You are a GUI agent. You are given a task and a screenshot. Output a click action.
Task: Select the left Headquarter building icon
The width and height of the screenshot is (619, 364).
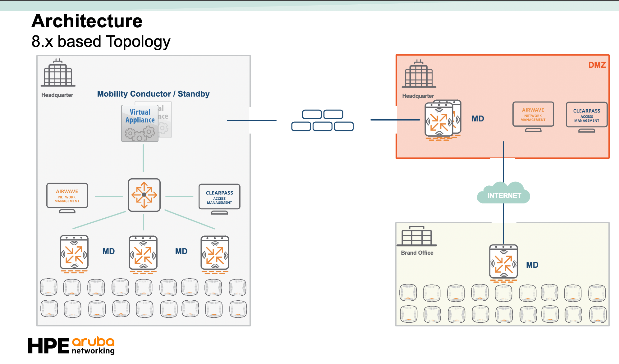click(58, 72)
